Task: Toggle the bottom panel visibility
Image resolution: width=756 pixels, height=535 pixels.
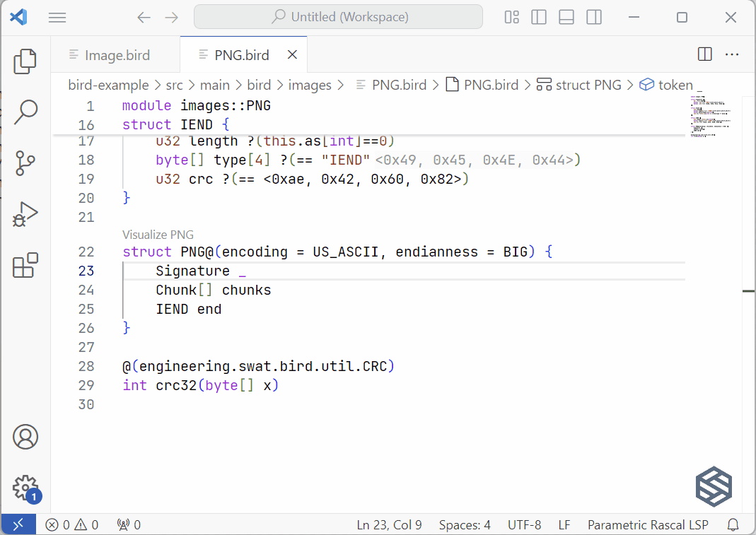Action: (x=566, y=17)
